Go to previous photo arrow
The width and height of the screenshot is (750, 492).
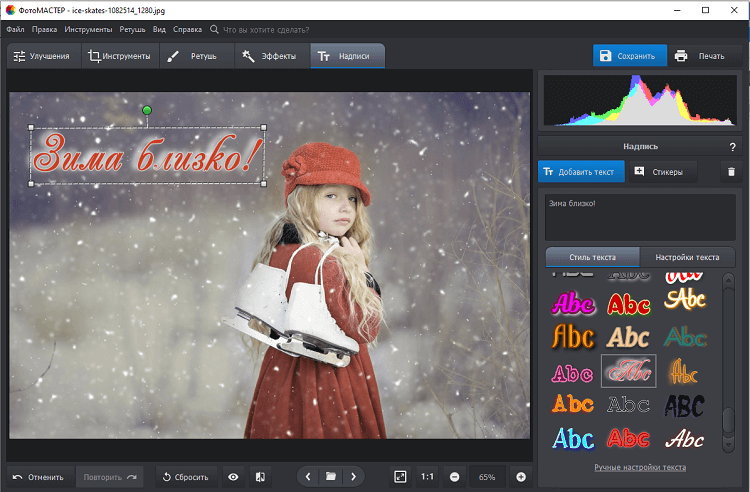(308, 477)
